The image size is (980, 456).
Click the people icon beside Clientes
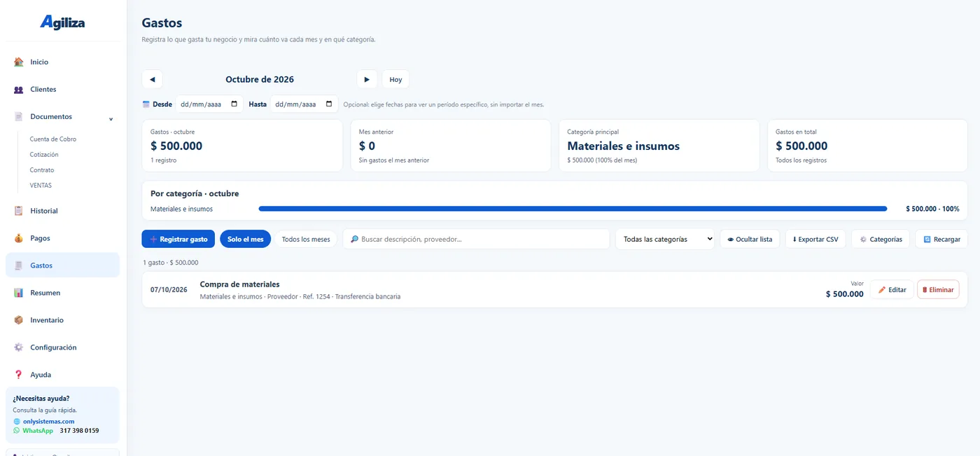19,89
